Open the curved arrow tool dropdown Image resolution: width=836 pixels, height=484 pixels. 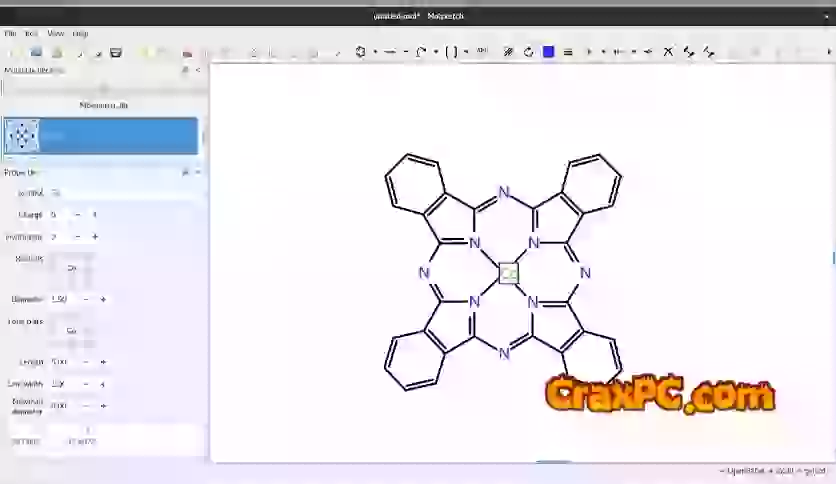click(436, 52)
